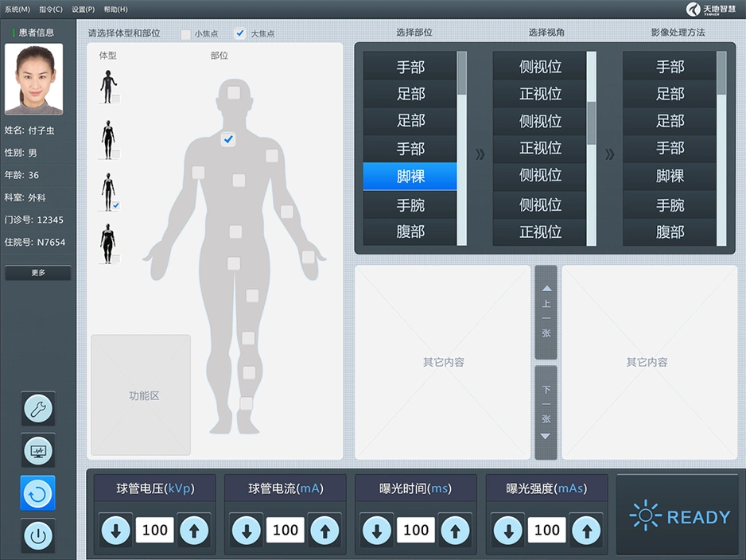This screenshot has height=560, width=746.
Task: Click the monitor waveform icon
Action: [x=38, y=451]
